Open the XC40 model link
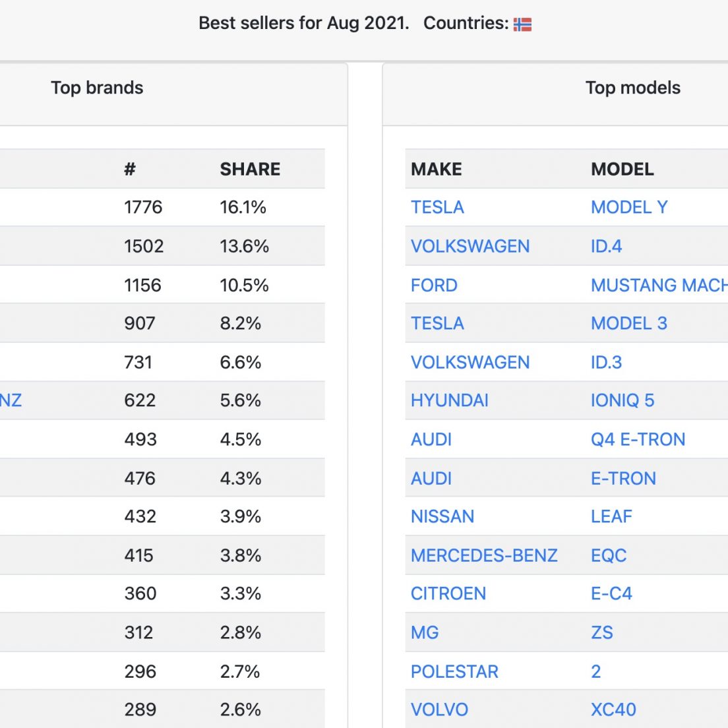The height and width of the screenshot is (728, 728). pos(613,710)
